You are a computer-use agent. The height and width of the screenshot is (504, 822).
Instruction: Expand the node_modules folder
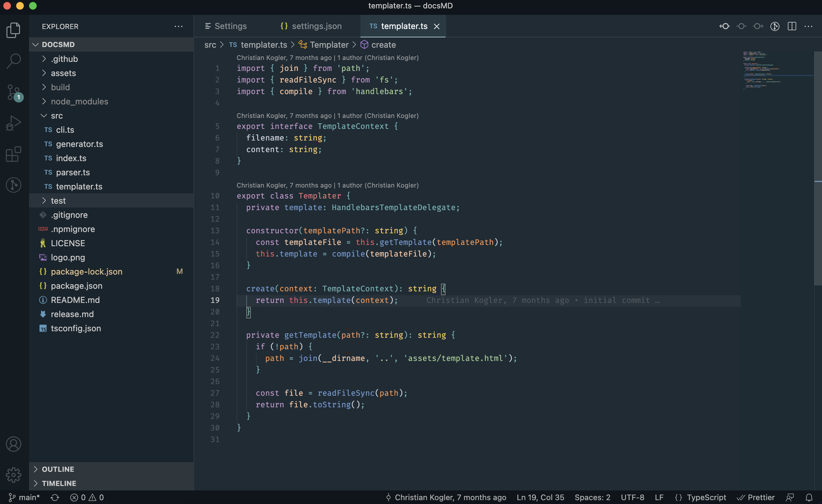pos(79,102)
